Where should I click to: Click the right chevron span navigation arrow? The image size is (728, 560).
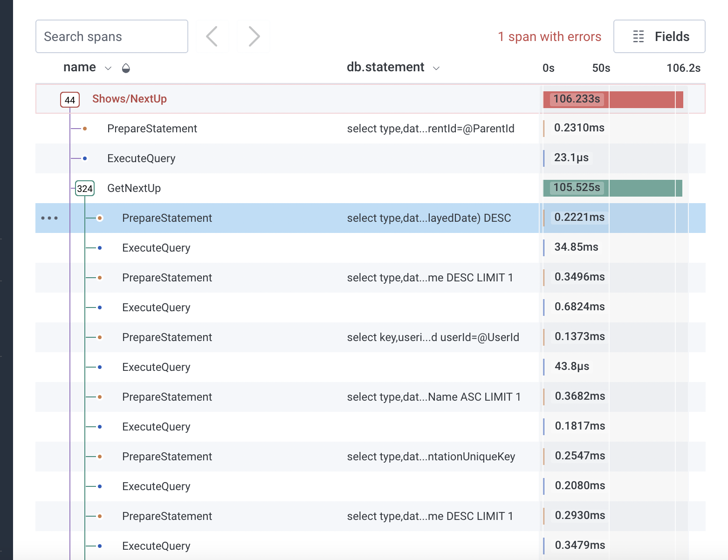tap(254, 36)
